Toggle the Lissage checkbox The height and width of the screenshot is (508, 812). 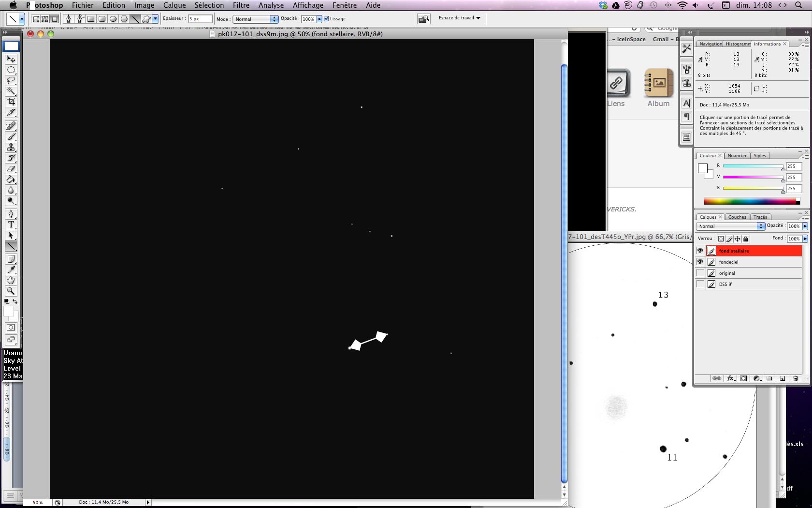(x=326, y=19)
